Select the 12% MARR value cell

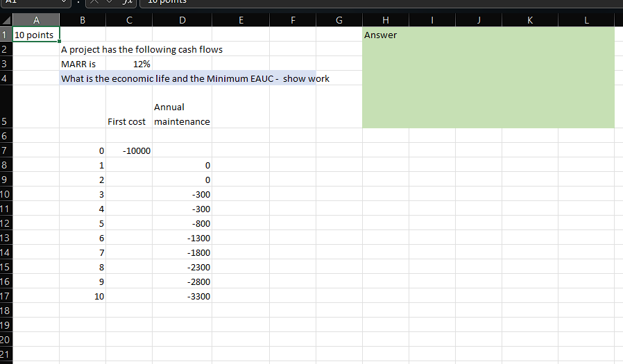tap(129, 64)
